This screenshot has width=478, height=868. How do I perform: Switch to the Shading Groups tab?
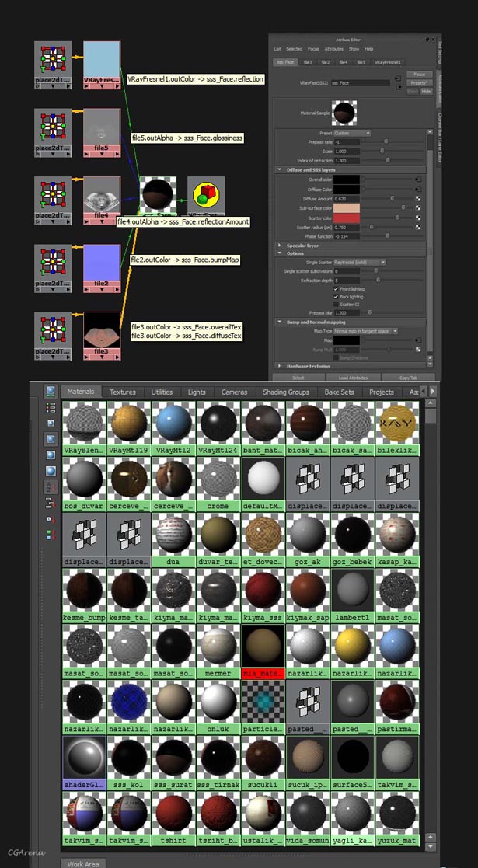point(286,392)
